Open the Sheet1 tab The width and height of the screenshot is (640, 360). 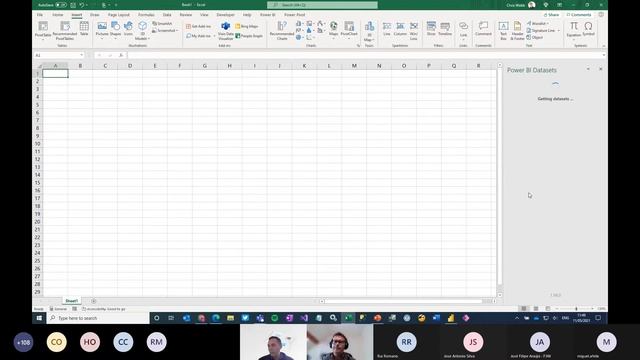[71, 301]
